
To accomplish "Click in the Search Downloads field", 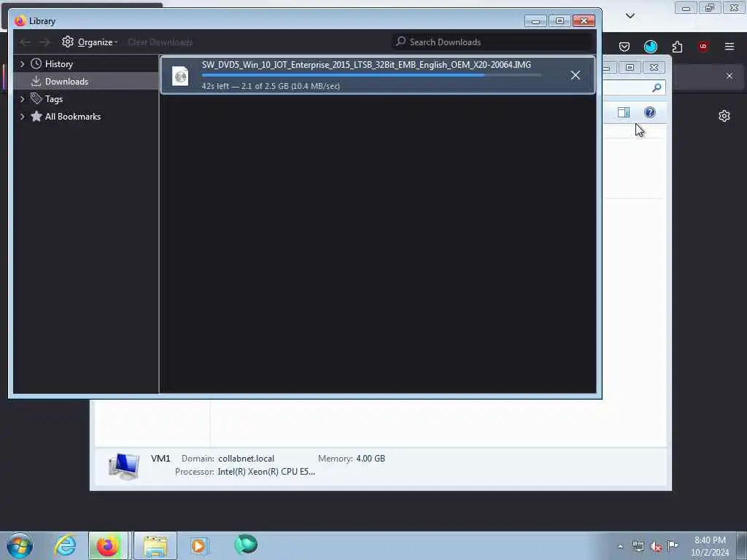I will 492,42.
